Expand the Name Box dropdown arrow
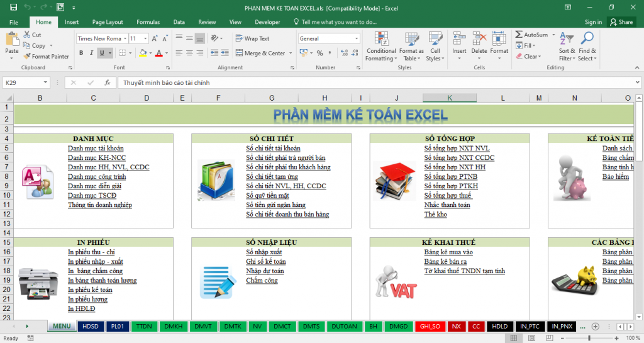The image size is (644, 343). (x=45, y=82)
